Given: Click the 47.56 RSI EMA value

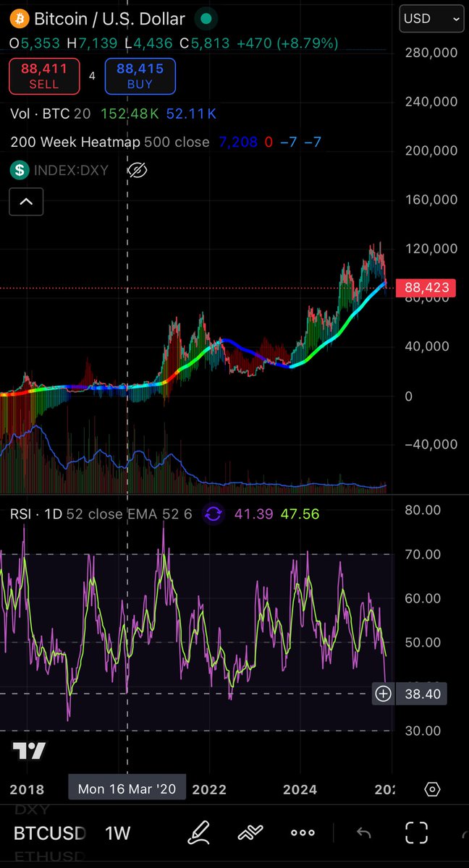Looking at the screenshot, I should (300, 514).
